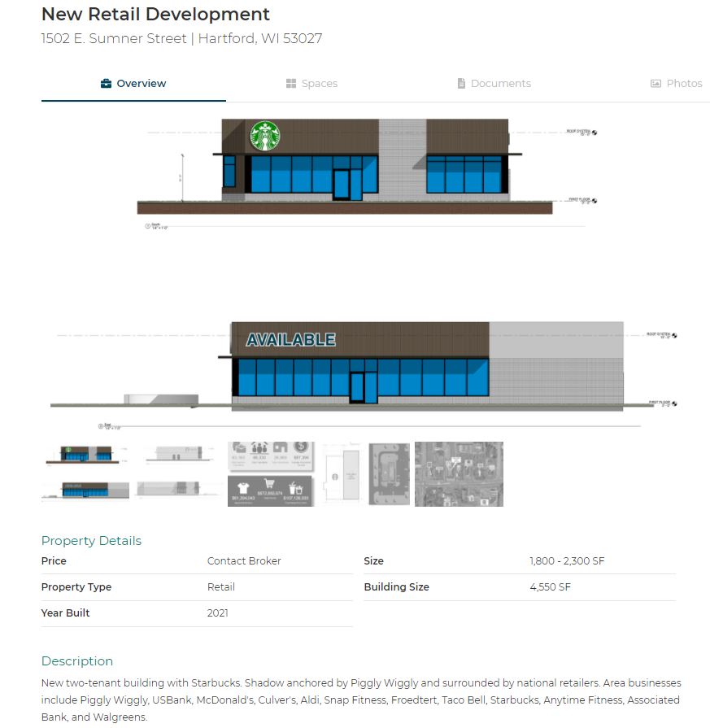Click the 1,800 - 2,300 SF value
The width and height of the screenshot is (710, 728).
pyautogui.click(x=567, y=561)
